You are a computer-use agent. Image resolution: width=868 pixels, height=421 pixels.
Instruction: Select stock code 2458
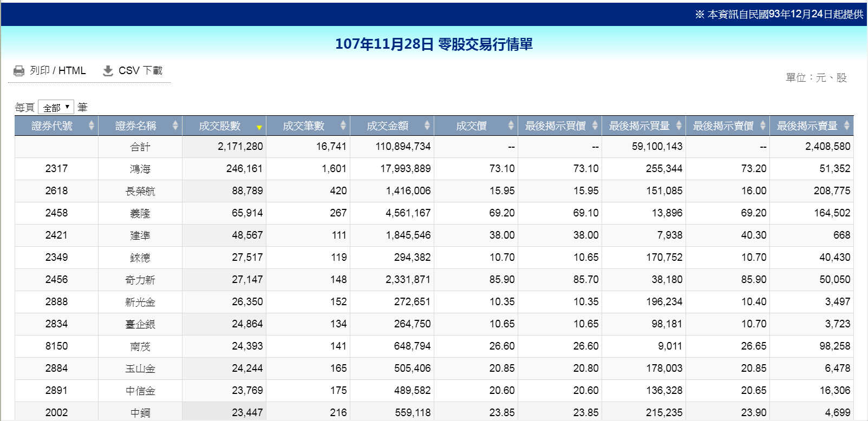point(56,213)
